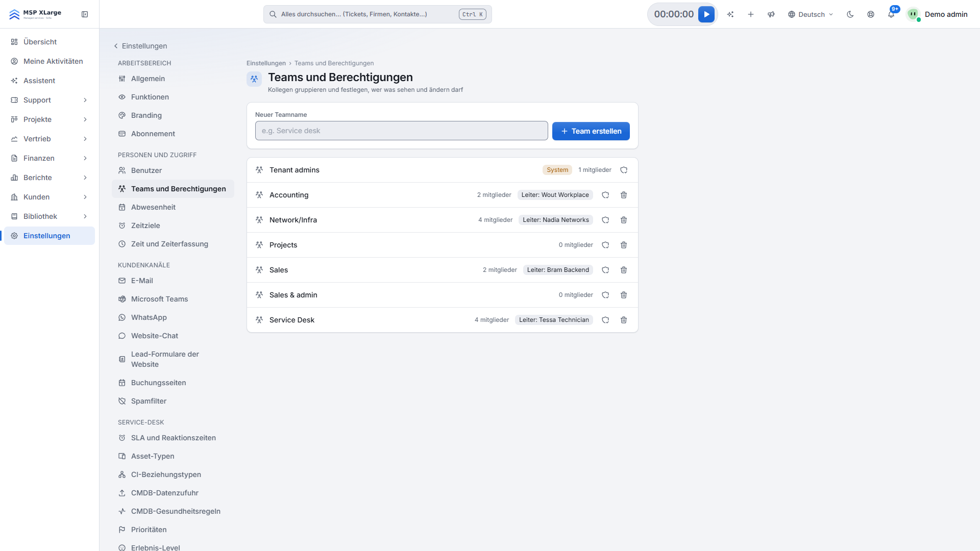This screenshot has height=551, width=980.
Task: Open the notifications bell
Action: click(891, 14)
